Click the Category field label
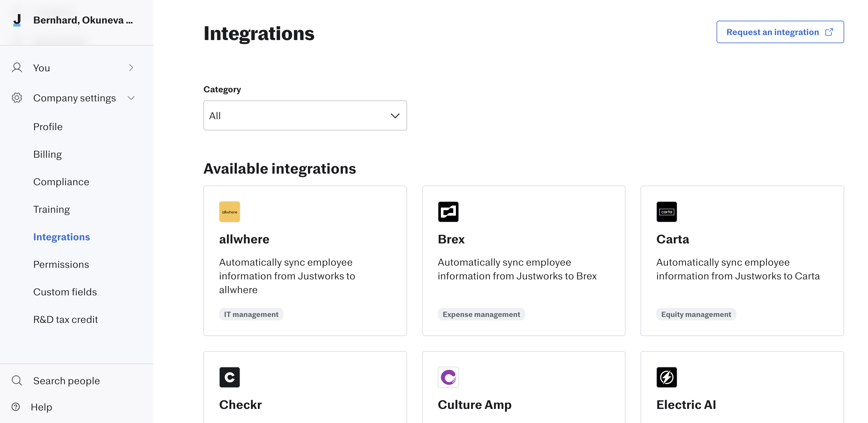Image resolution: width=868 pixels, height=423 pixels. coord(222,89)
